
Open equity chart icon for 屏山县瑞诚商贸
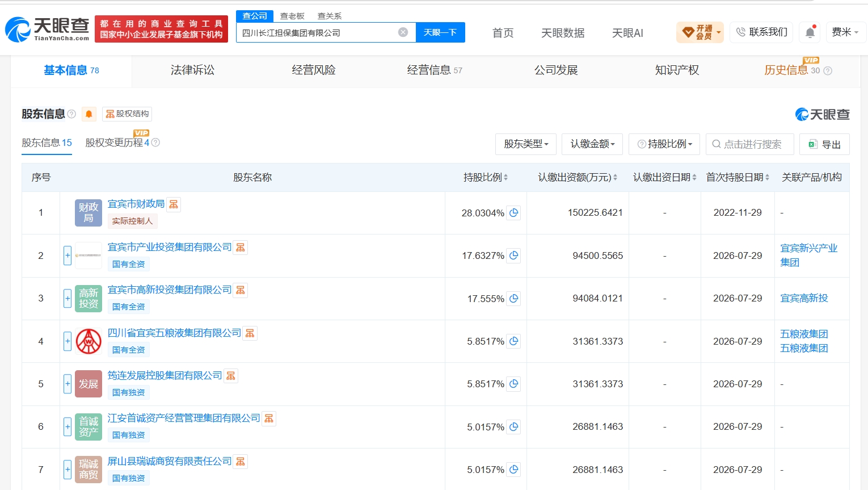pyautogui.click(x=241, y=462)
